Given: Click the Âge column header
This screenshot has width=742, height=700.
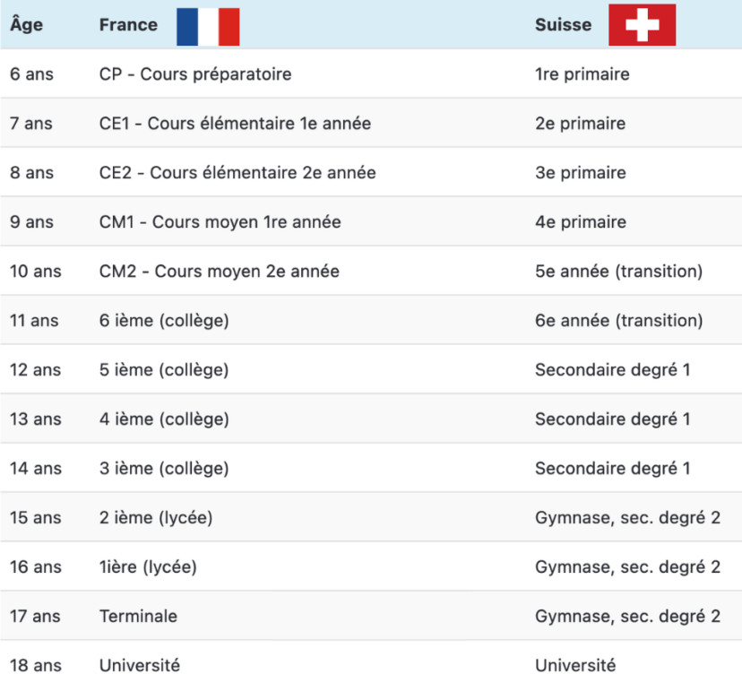Looking at the screenshot, I should tap(27, 25).
